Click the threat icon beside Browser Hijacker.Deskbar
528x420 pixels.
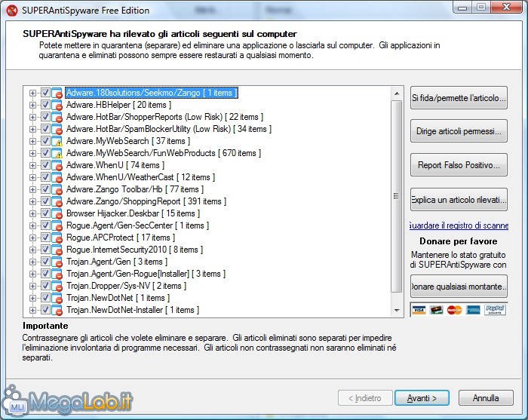(x=57, y=213)
